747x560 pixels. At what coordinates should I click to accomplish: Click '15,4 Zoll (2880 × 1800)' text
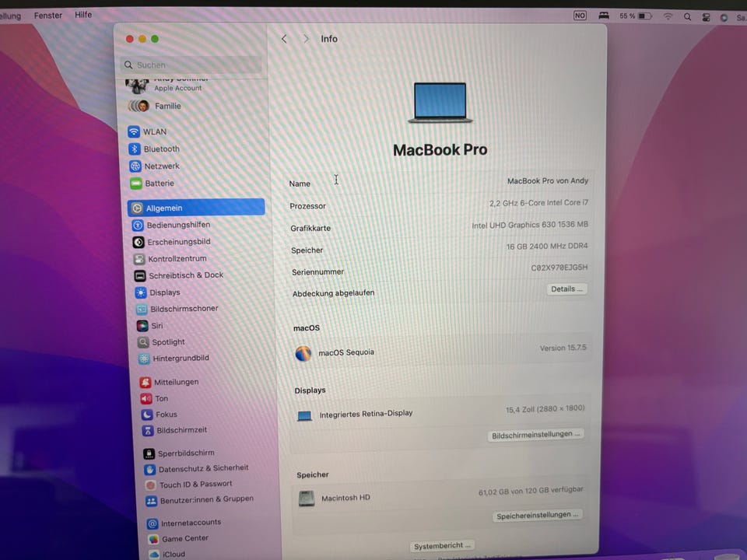(545, 409)
